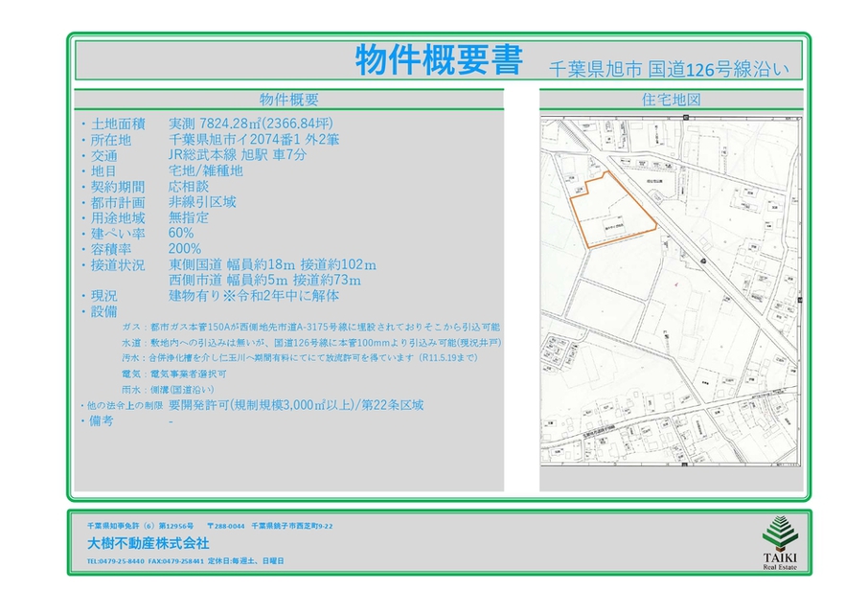Click the value 宅地/雑種地

205,170
